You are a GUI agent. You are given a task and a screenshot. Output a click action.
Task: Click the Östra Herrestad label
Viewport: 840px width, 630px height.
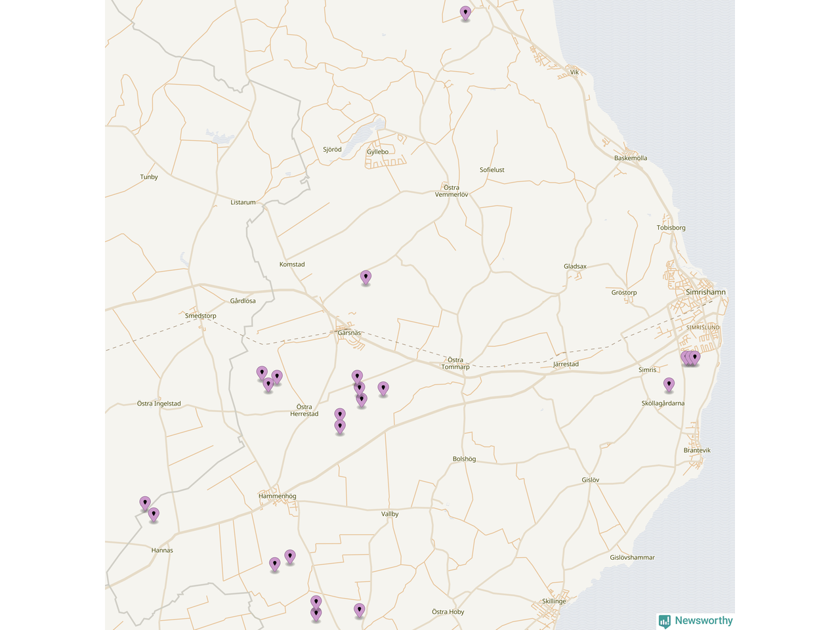pos(304,410)
